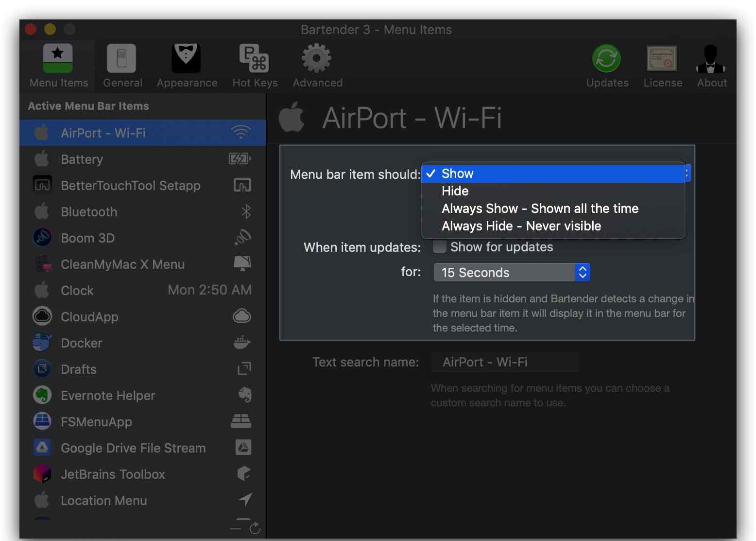Click the location arrow status icon

click(x=245, y=499)
